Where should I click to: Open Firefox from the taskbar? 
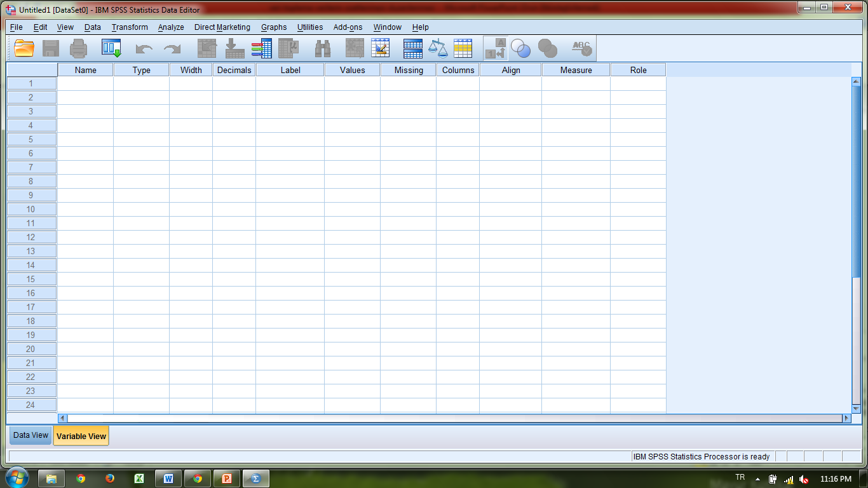point(109,478)
